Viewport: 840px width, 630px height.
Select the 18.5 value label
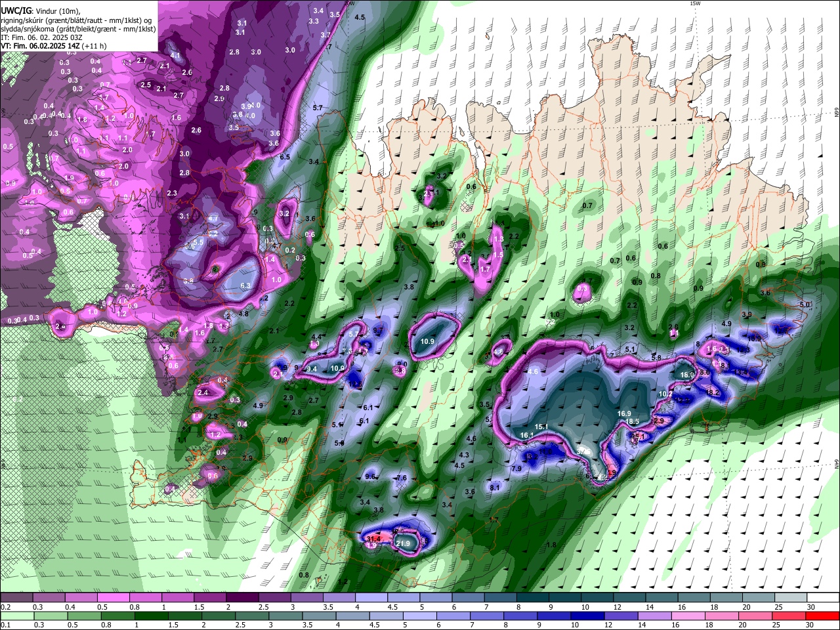[632, 421]
